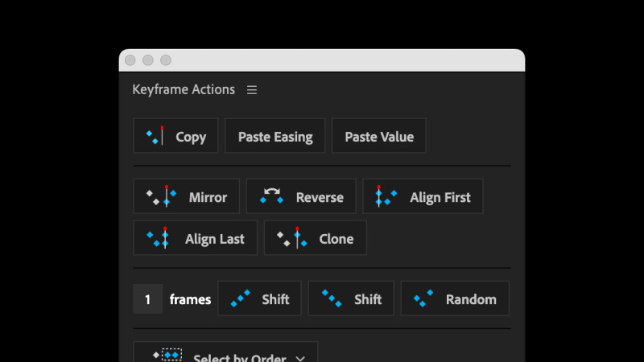Expand the Select by Order dropdown
Image resolution: width=644 pixels, height=362 pixels.
[x=225, y=352]
